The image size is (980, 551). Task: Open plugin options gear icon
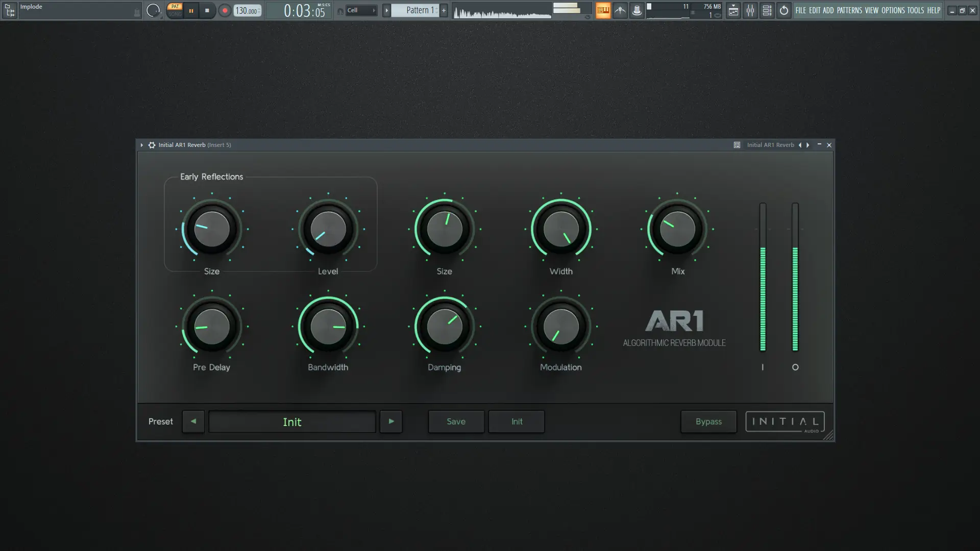pos(152,145)
